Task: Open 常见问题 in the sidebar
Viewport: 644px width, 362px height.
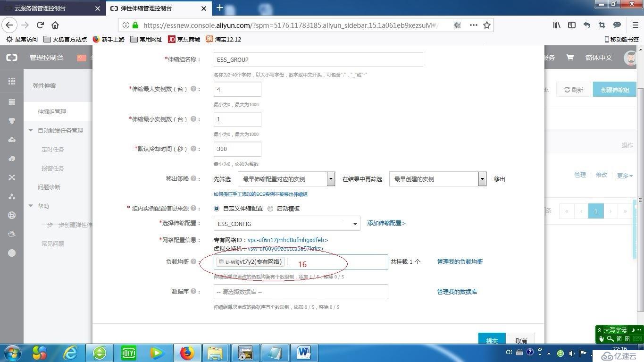Action: (53, 244)
